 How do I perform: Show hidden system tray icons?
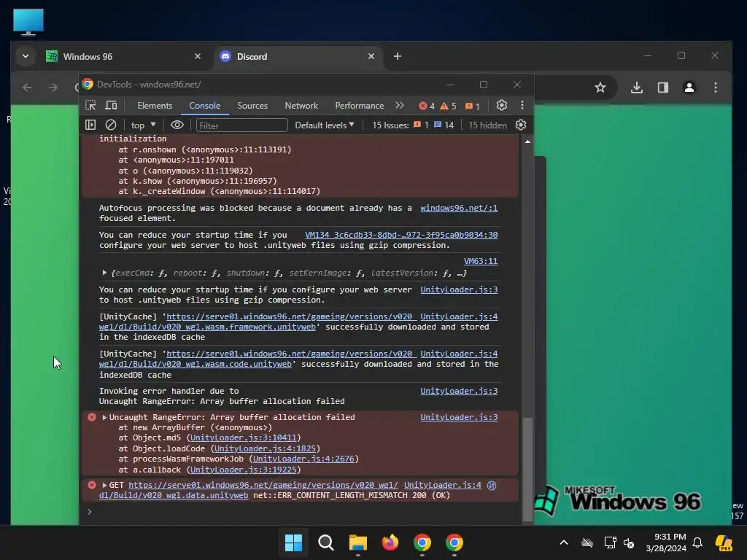click(x=564, y=542)
